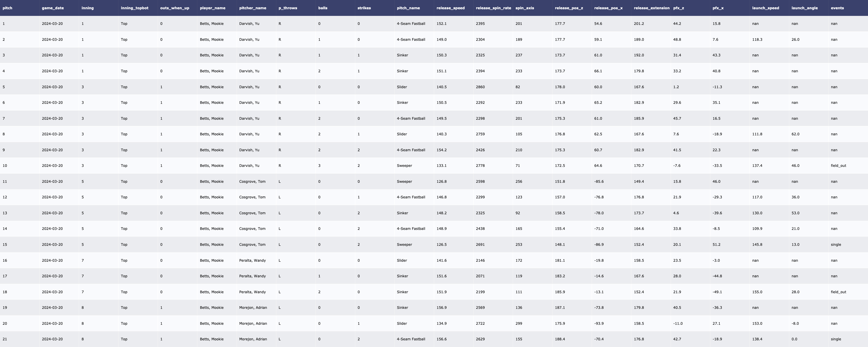Click the outs_when_up column header

point(174,8)
